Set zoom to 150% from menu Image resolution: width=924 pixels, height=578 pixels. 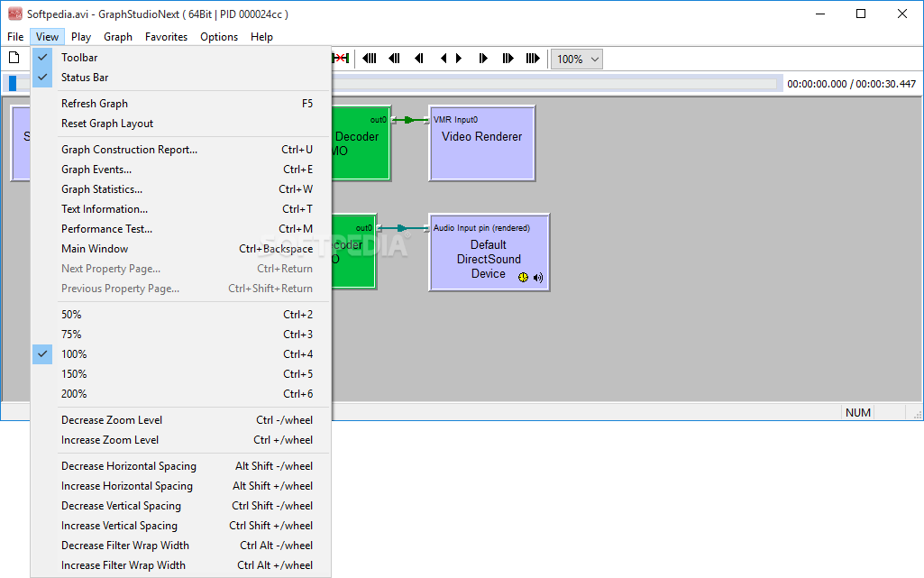181,374
